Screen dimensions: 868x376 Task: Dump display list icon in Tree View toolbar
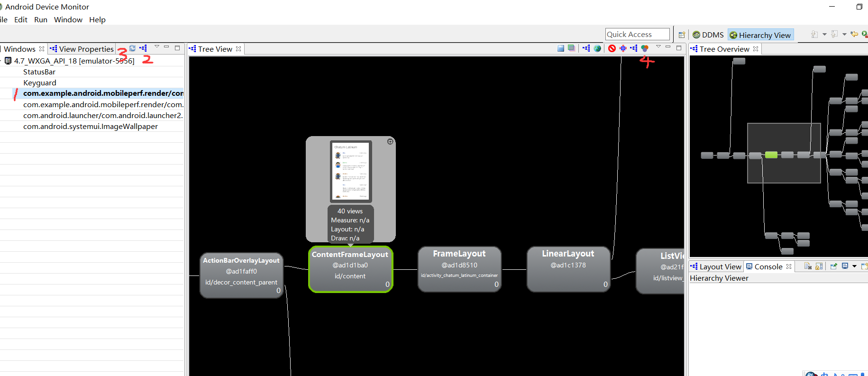coord(634,48)
